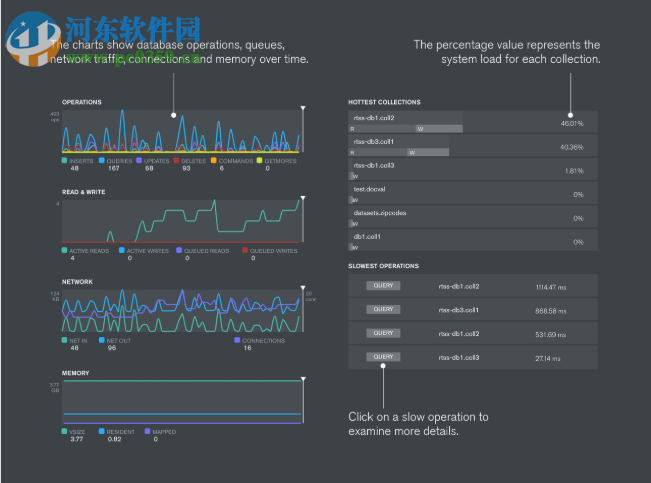This screenshot has height=483, width=651.
Task: Select the datasets.zipcodes collection row
Action: pyautogui.click(x=473, y=216)
